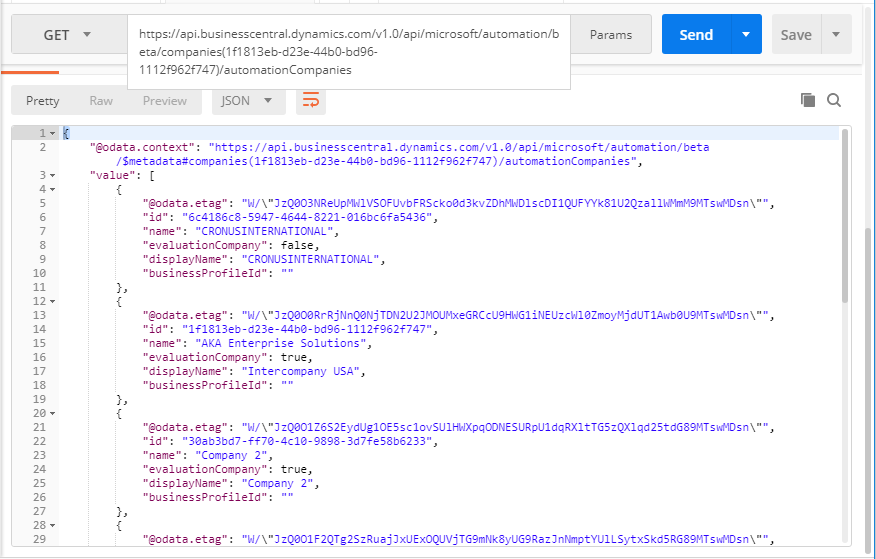
Task: Click the request URL input field
Action: click(348, 52)
